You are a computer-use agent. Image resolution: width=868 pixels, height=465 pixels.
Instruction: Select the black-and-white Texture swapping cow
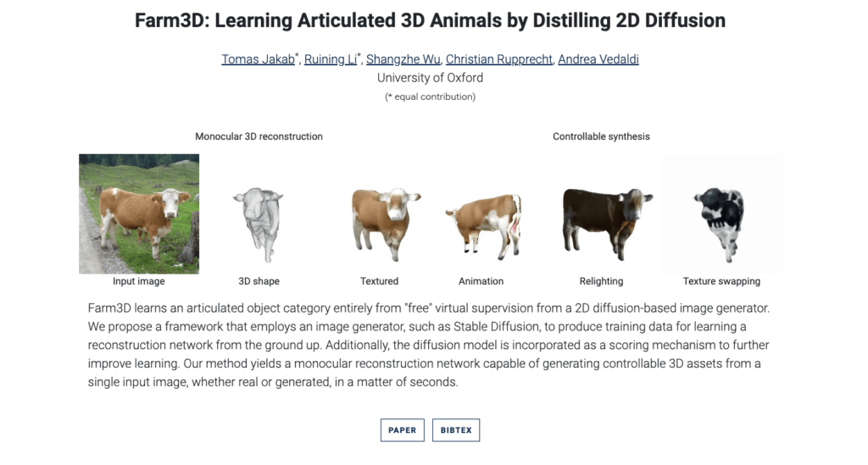720,224
